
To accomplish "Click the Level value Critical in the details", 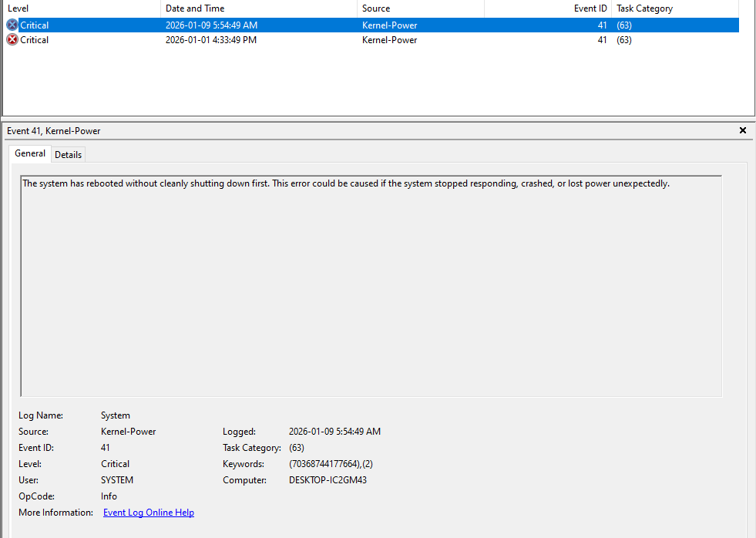I will tap(116, 464).
